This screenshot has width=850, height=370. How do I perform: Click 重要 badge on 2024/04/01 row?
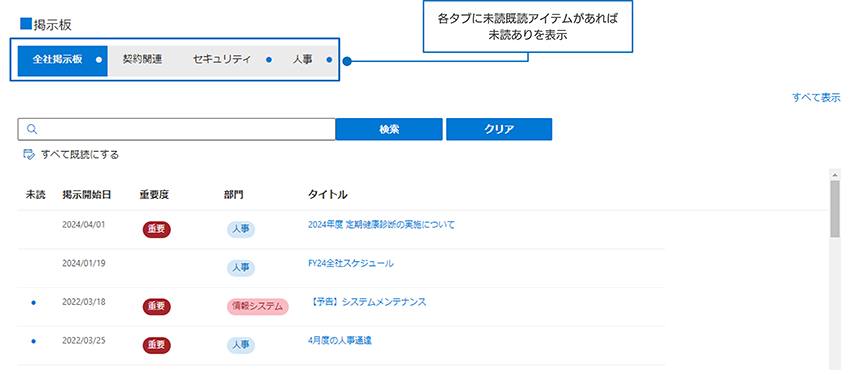pyautogui.click(x=156, y=229)
